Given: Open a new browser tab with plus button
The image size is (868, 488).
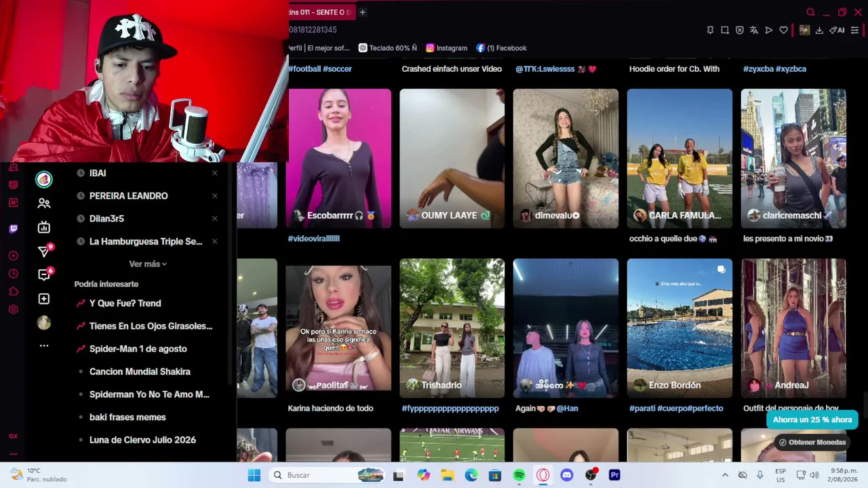Looking at the screenshot, I should [x=362, y=12].
